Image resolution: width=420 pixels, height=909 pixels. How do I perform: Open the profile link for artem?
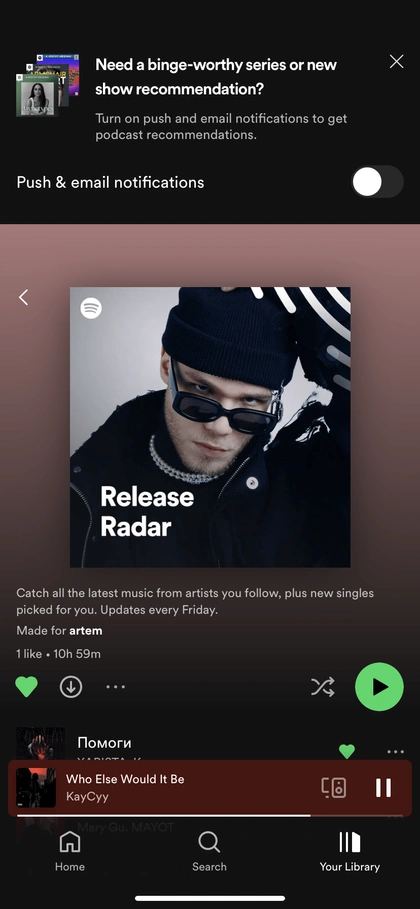pos(86,631)
